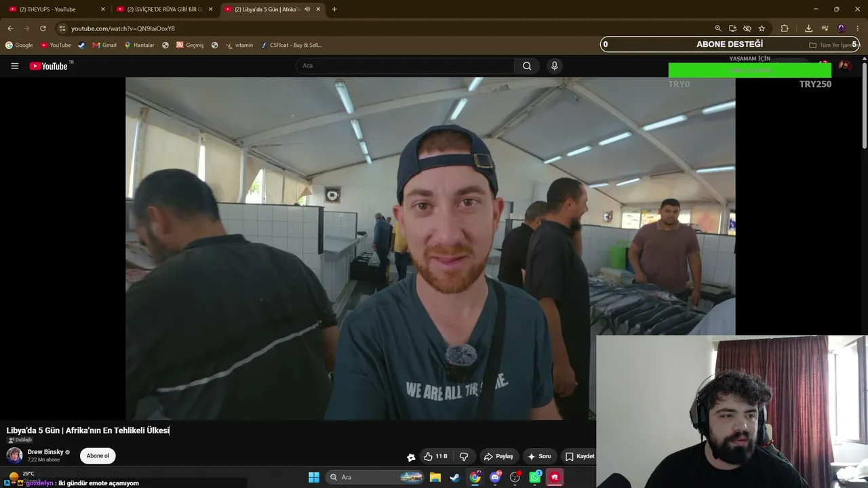View site information icon in address bar
The height and width of the screenshot is (488, 868).
62,28
